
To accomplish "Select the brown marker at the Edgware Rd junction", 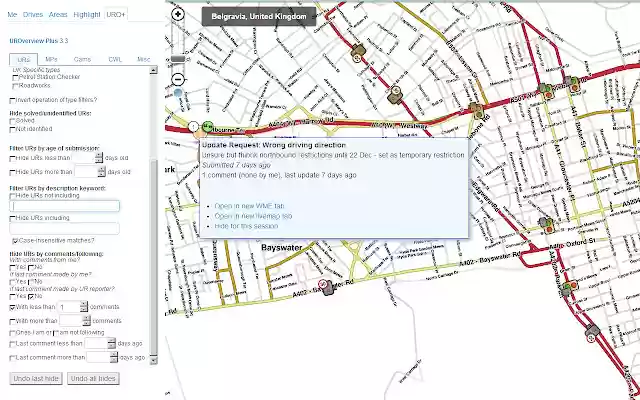I will pyautogui.click(x=476, y=110).
